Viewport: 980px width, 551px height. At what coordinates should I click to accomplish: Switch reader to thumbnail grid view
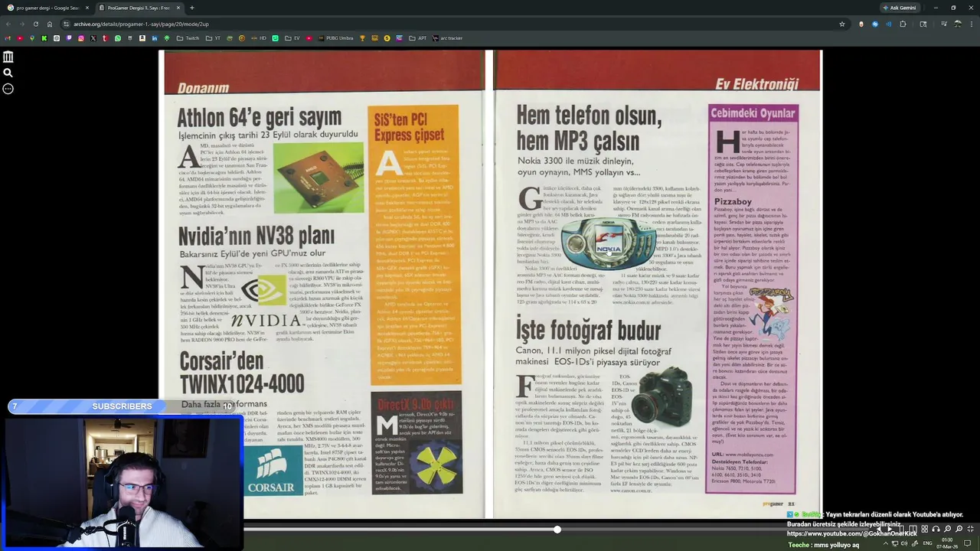924,529
